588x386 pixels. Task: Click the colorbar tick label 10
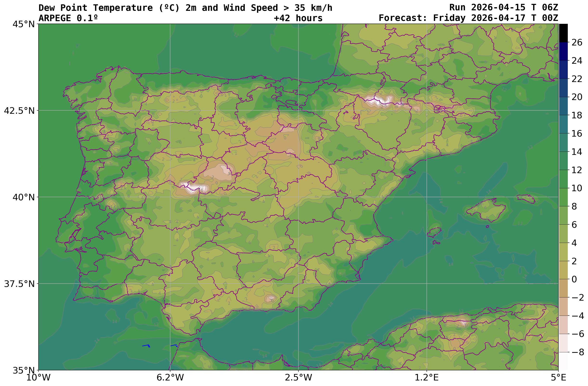pyautogui.click(x=577, y=188)
